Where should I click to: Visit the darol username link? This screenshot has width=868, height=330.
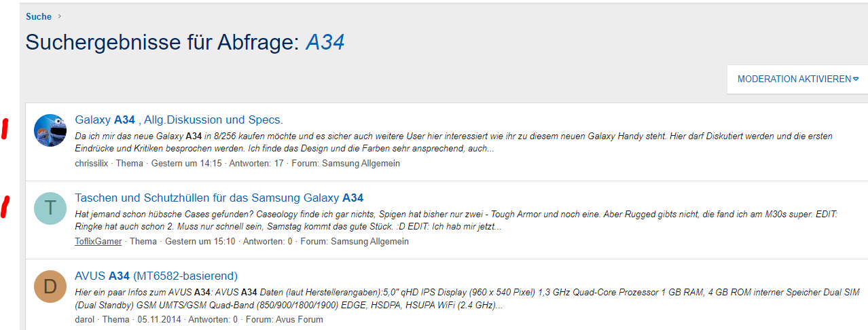coord(86,319)
